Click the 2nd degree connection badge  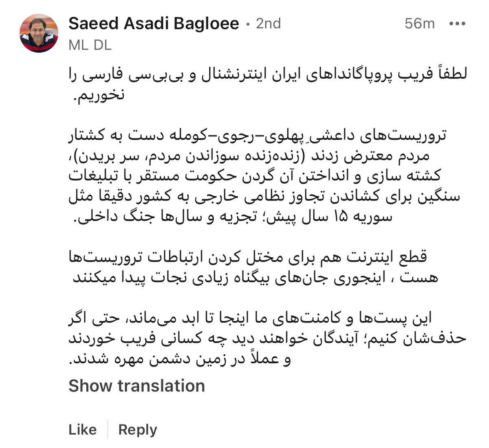(268, 24)
